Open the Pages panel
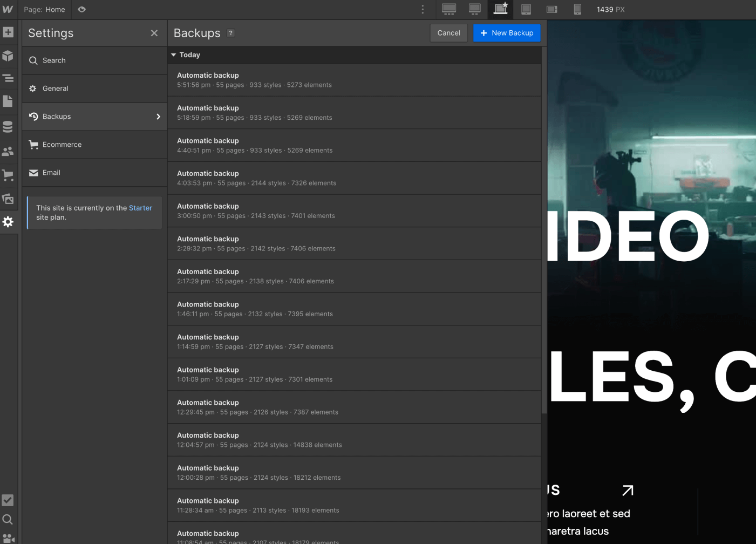 [8, 101]
